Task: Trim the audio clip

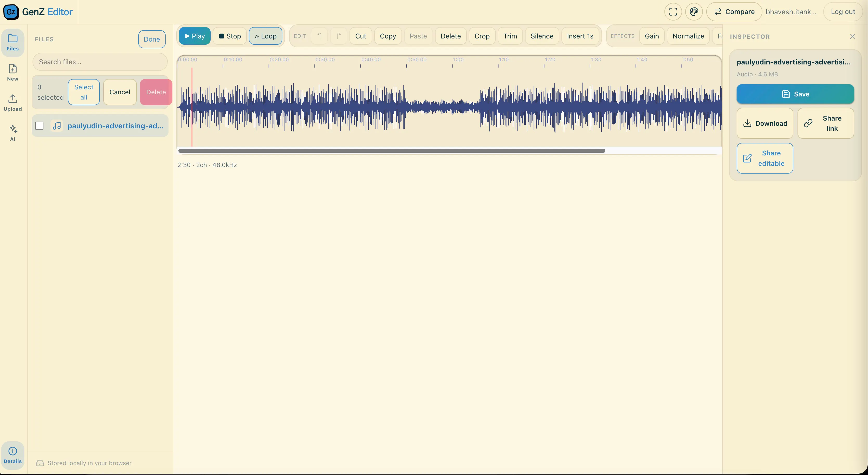Action: [510, 36]
